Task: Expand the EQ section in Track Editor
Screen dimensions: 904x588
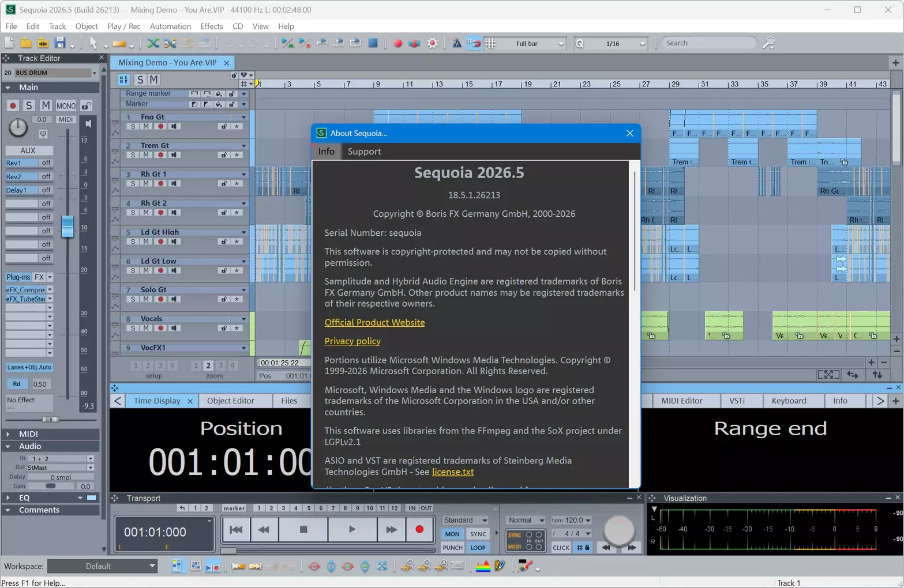Action: click(x=8, y=498)
